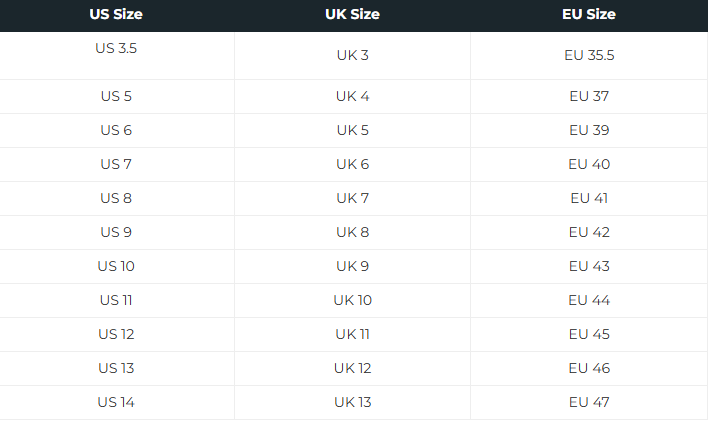Click the EU 37 cell
714x430 pixels.
pyautogui.click(x=589, y=97)
